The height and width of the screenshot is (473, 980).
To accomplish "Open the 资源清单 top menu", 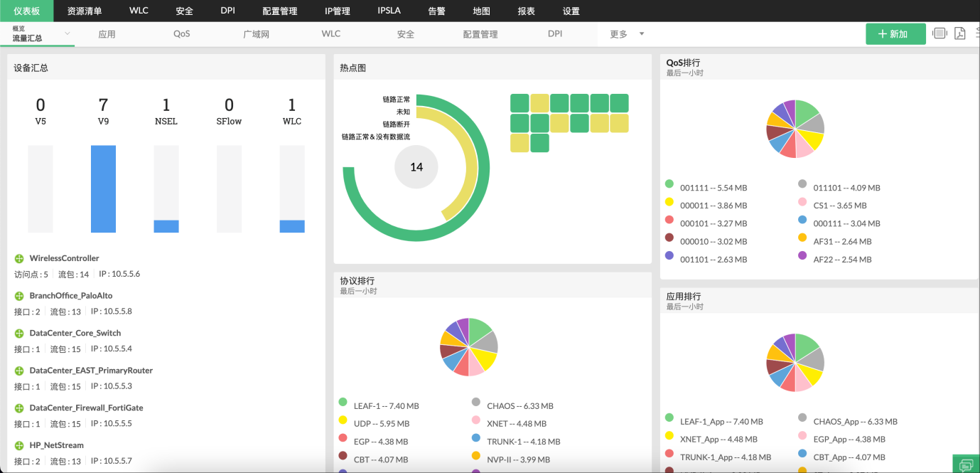I will (85, 11).
